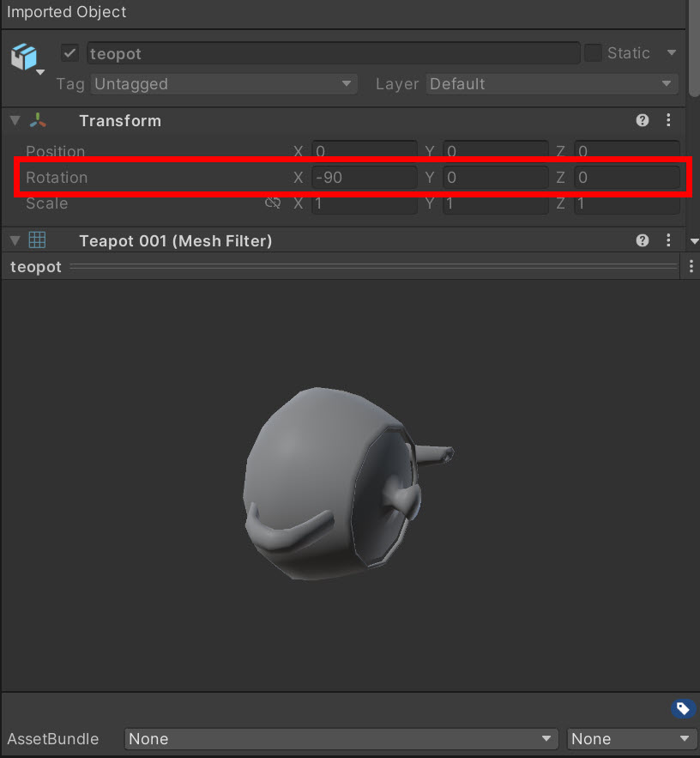Open Mesh Filter options menu

[x=668, y=240]
